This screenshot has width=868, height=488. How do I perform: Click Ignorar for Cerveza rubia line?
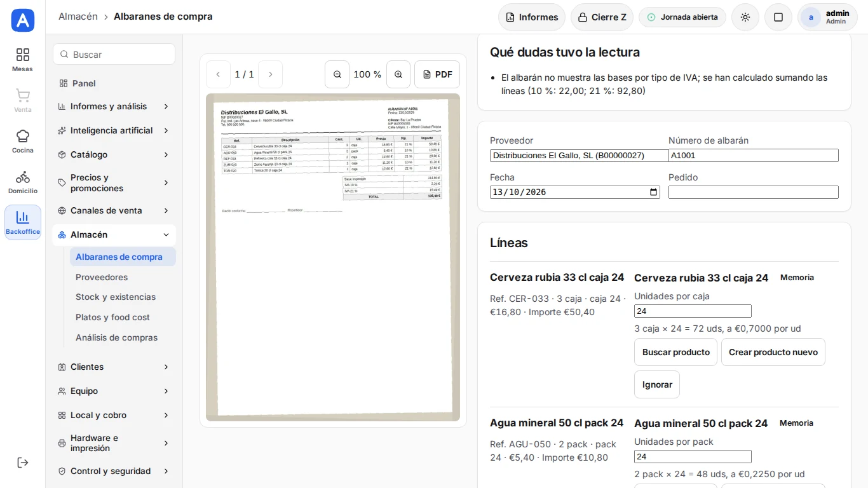(x=657, y=384)
